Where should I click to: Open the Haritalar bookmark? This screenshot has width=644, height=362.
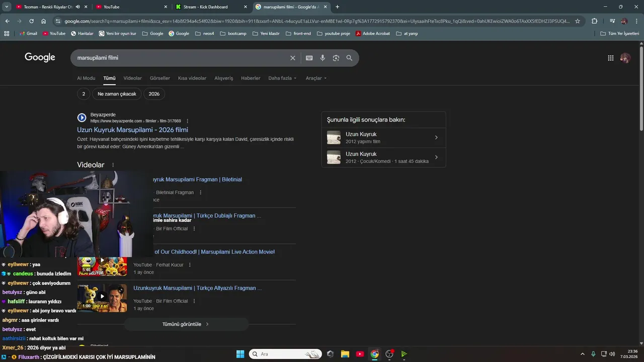tap(82, 33)
